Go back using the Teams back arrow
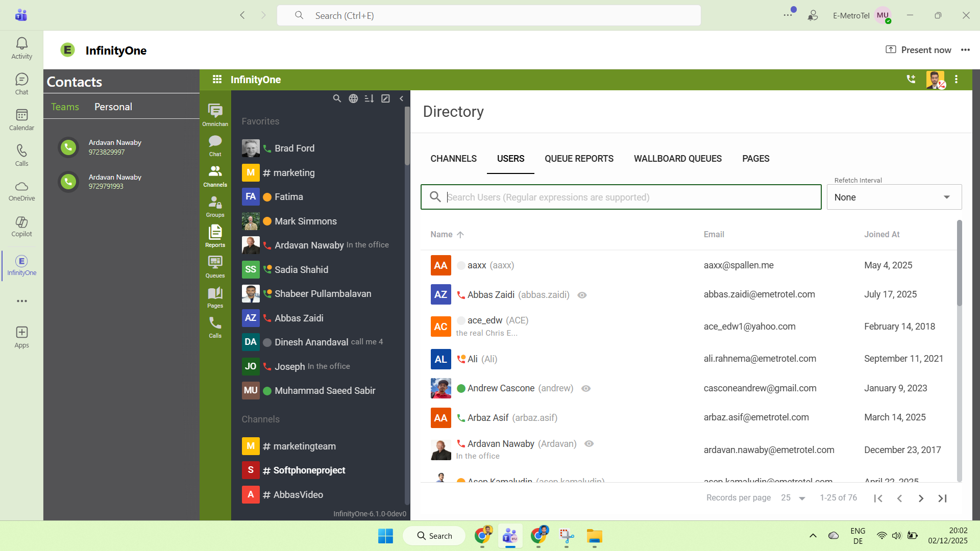This screenshot has width=980, height=551. (x=242, y=15)
